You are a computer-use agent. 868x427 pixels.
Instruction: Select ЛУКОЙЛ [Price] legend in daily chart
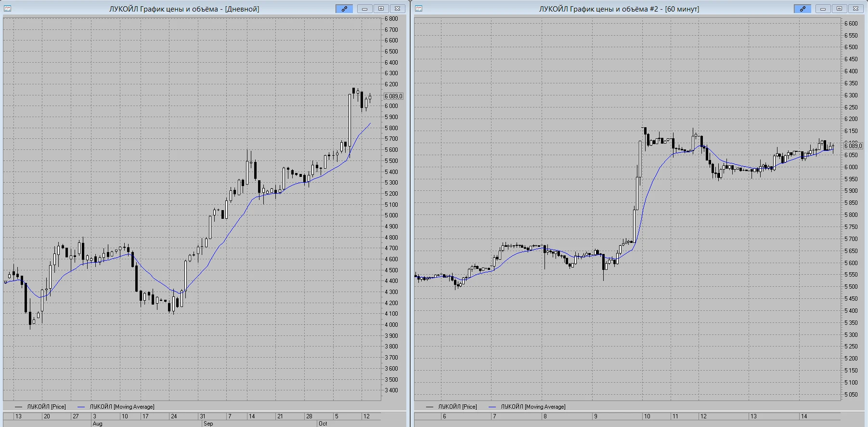pos(40,407)
